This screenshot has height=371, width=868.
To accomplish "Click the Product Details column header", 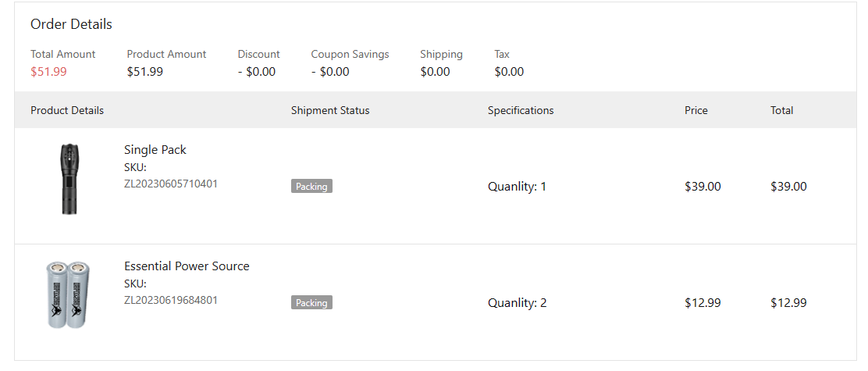I will (67, 110).
